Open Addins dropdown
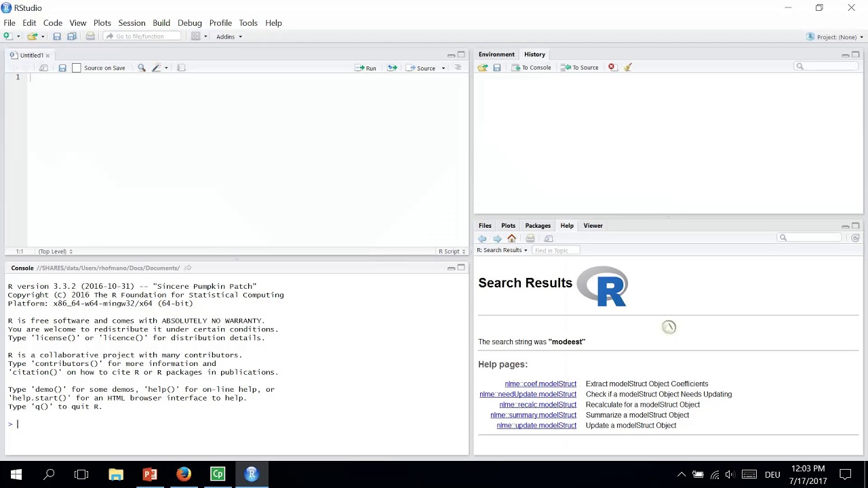 229,37
